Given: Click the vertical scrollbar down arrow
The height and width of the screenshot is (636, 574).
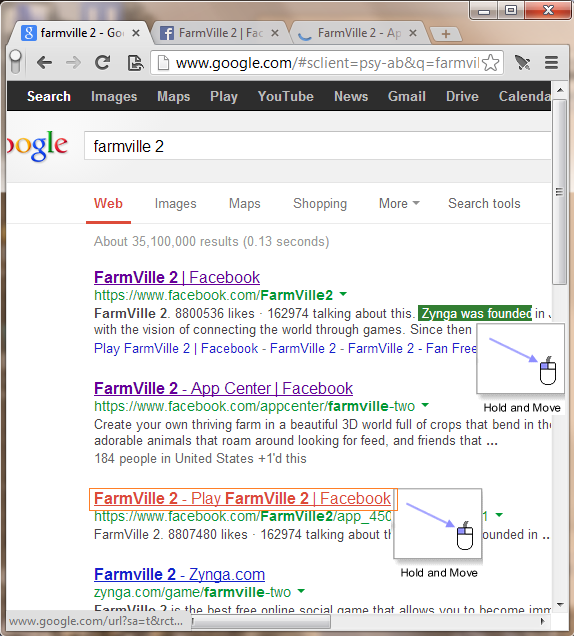Looking at the screenshot, I should click(561, 605).
